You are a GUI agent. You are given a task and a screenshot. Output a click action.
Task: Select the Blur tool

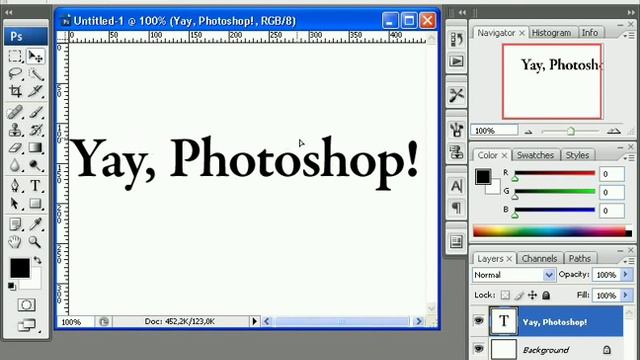coord(15,165)
